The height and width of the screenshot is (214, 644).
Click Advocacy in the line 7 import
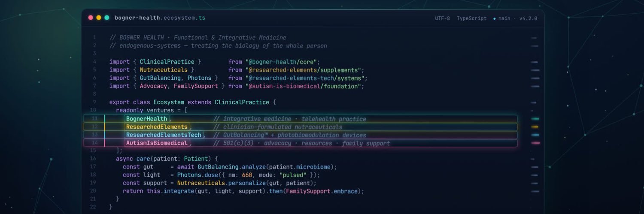[153, 86]
